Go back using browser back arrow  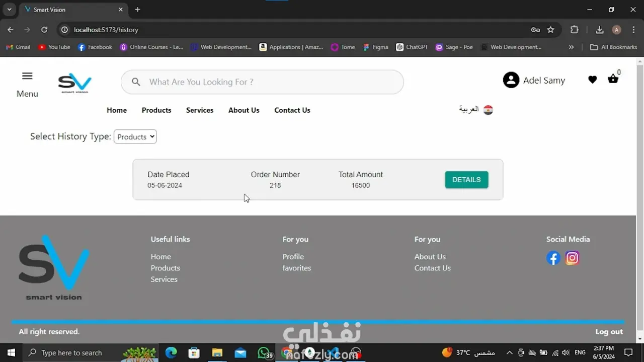[x=11, y=30]
